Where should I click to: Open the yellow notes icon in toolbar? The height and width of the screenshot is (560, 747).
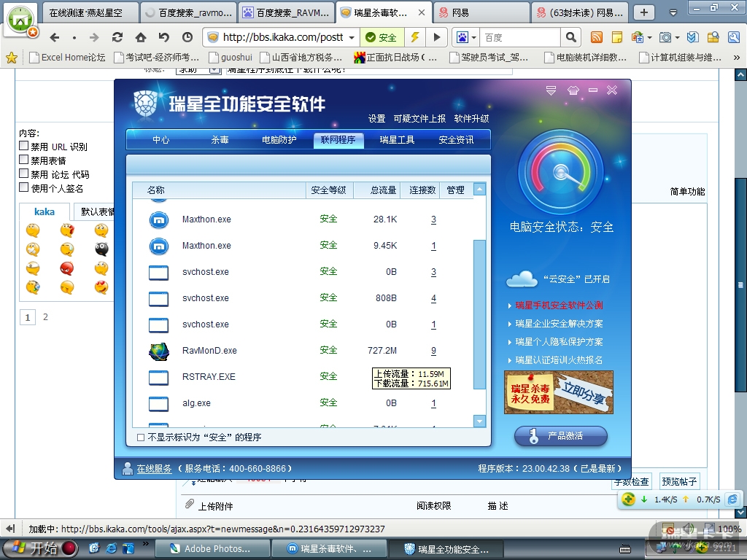tap(617, 37)
